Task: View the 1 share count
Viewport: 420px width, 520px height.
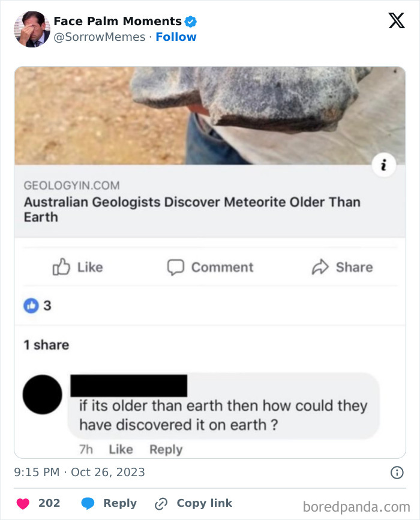Action: [x=46, y=345]
